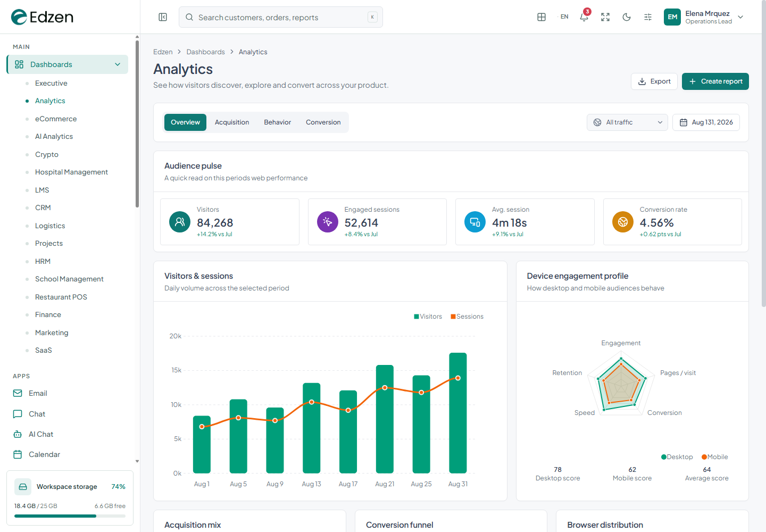Open the Executive dashboard
This screenshot has height=532, width=766.
pyautogui.click(x=51, y=83)
